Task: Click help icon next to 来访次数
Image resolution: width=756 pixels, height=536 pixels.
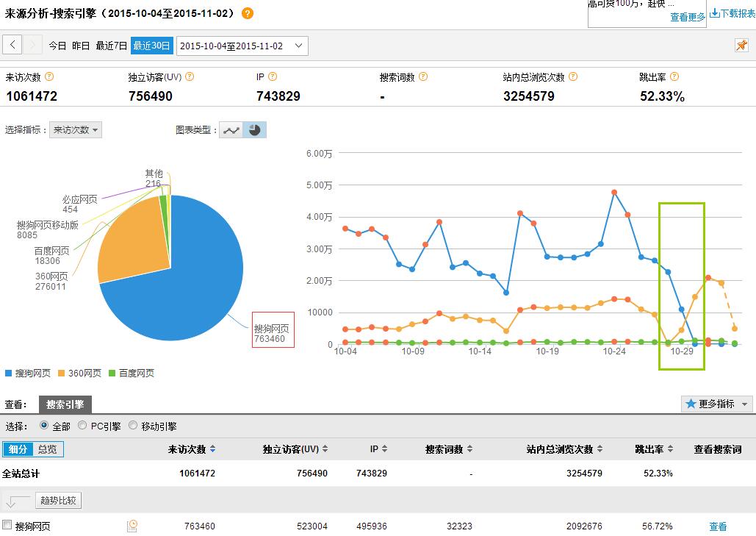Action: (x=49, y=76)
